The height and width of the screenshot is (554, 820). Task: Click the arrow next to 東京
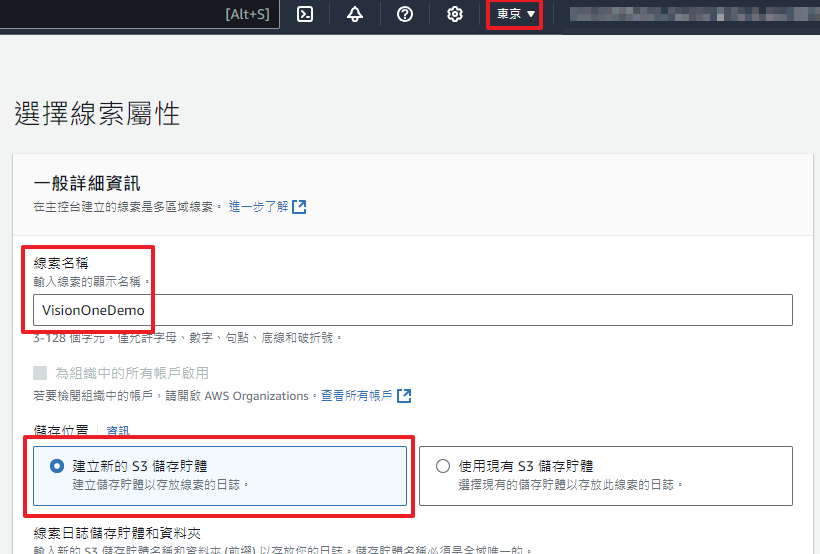[x=531, y=14]
